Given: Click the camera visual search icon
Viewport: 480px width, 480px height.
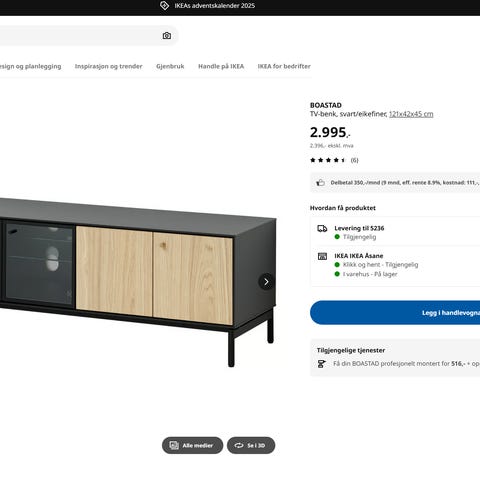Looking at the screenshot, I should (167, 36).
